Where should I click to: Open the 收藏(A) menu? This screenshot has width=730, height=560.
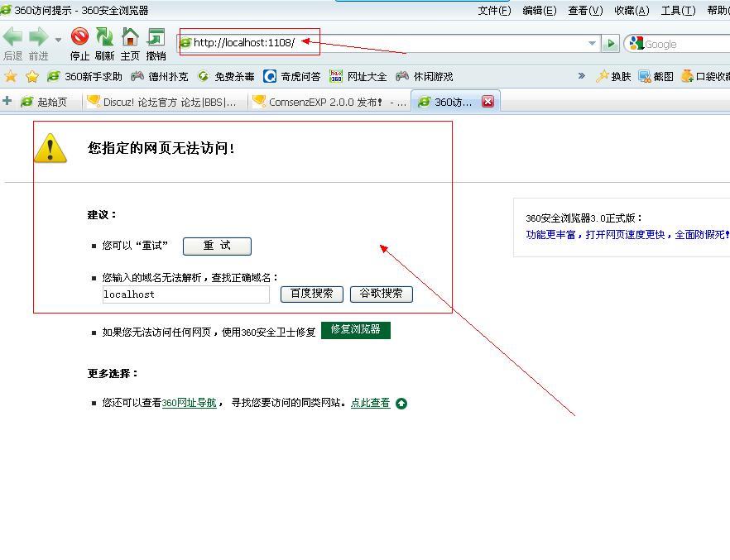[x=632, y=10]
